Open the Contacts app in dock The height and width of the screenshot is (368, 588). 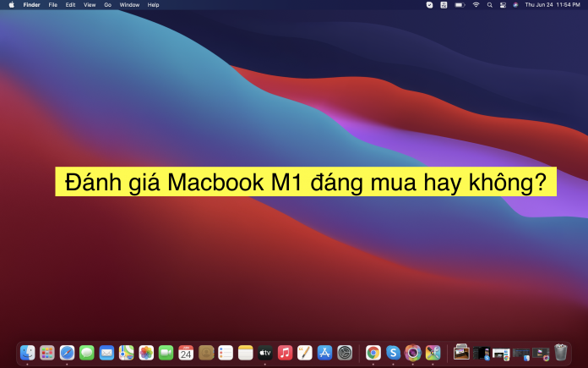click(206, 353)
